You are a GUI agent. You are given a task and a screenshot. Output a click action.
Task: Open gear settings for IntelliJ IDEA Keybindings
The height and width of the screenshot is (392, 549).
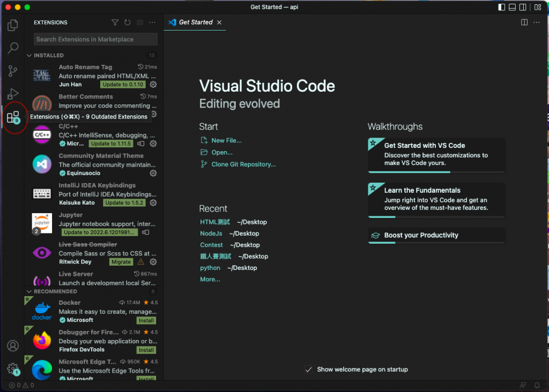[153, 203]
